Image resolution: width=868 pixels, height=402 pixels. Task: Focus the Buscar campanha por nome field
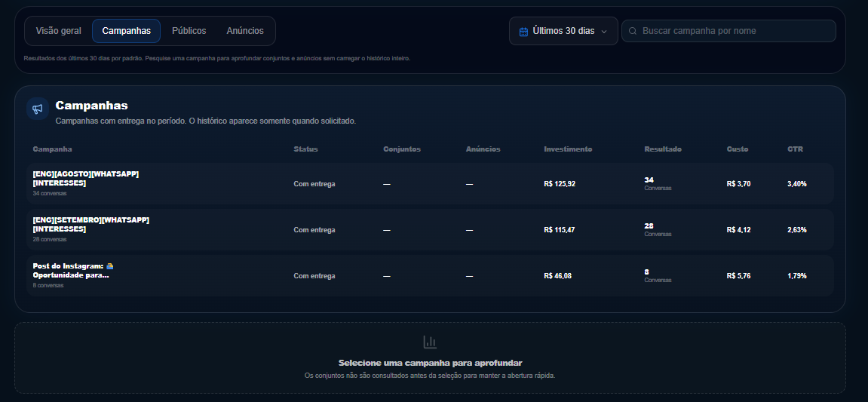(728, 31)
